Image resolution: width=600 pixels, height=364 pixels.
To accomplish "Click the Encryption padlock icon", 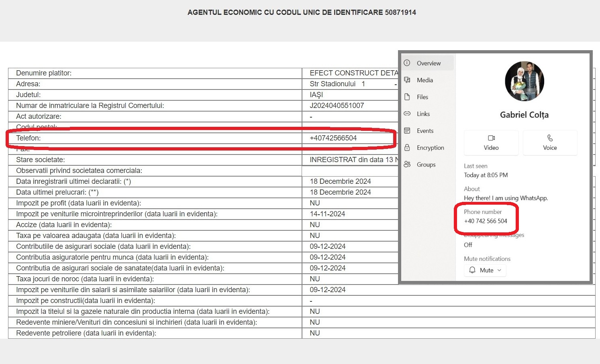I will pos(407,147).
